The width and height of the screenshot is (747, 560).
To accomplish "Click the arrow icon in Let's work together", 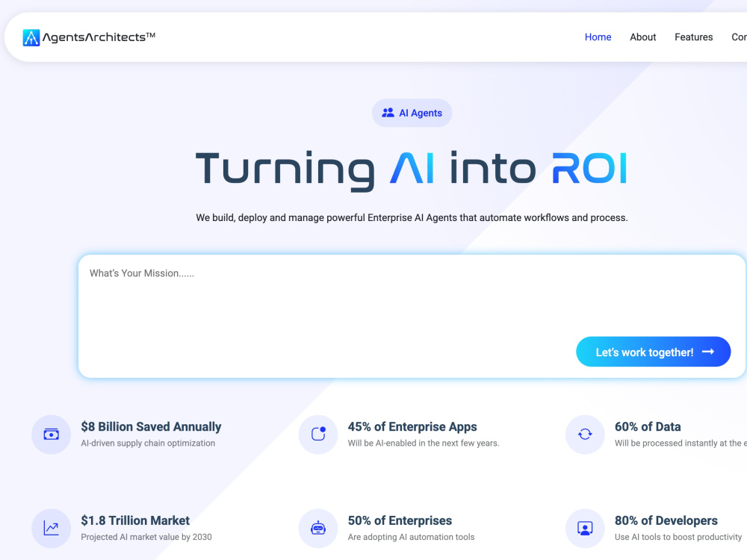I will (708, 352).
